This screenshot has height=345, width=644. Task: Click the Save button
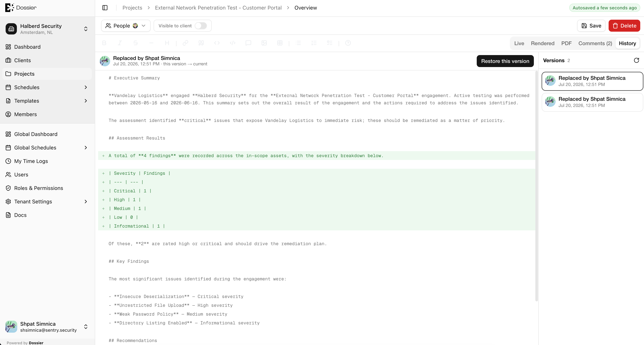point(591,26)
